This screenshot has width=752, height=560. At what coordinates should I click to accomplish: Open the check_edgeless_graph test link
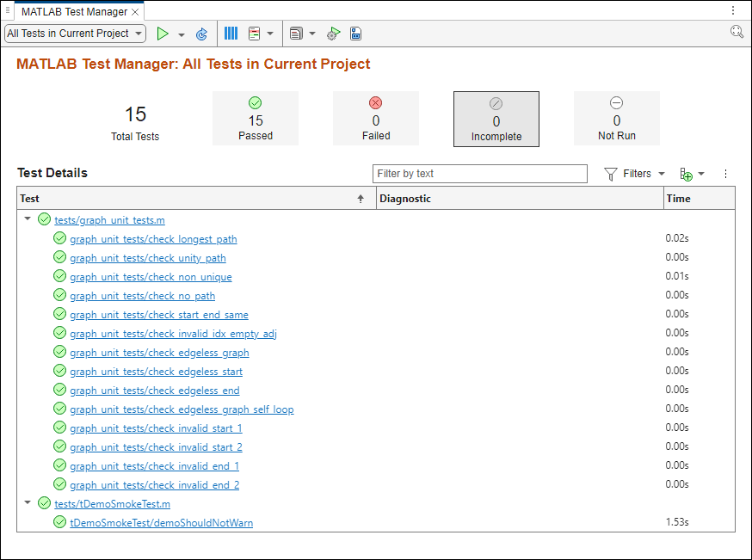point(159,353)
